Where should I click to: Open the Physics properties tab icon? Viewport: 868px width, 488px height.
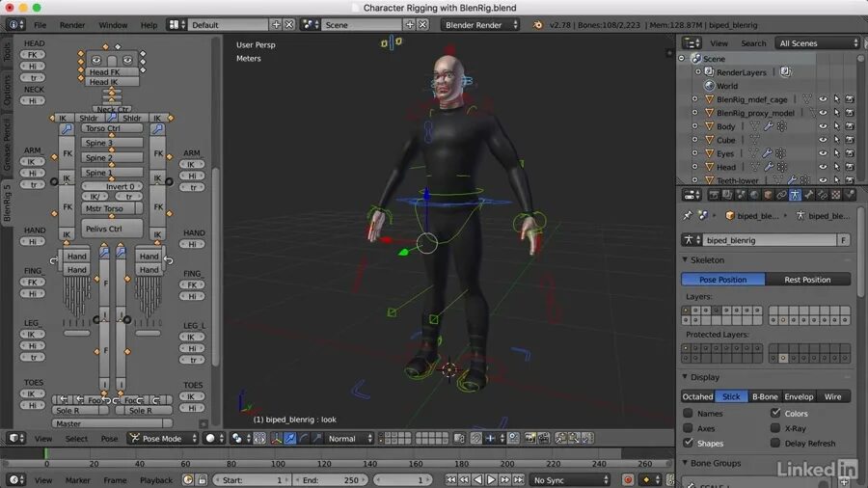[850, 195]
